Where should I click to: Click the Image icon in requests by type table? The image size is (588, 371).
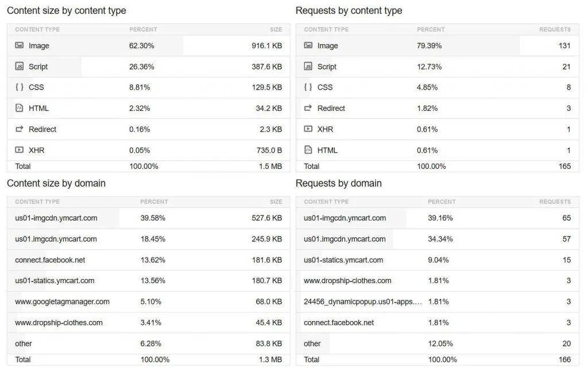coord(308,45)
